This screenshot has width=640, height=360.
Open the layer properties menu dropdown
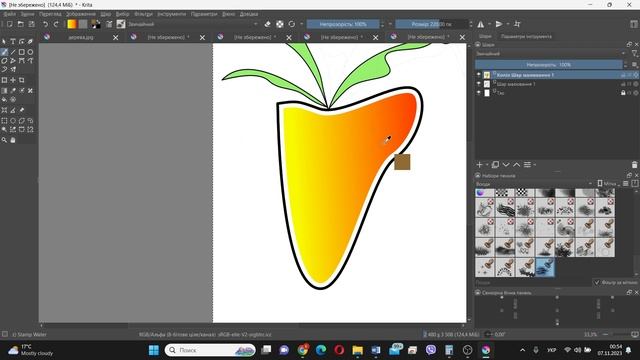(x=529, y=164)
